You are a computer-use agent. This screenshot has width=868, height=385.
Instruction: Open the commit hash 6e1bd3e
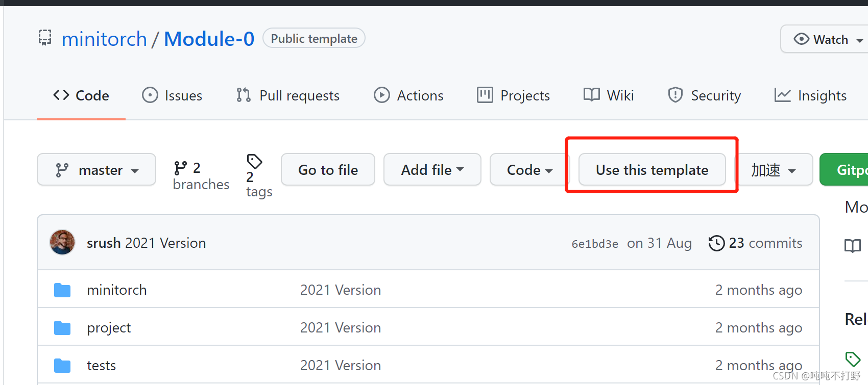click(x=595, y=244)
